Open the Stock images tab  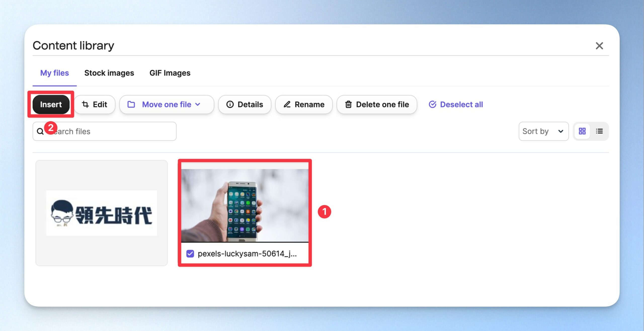coord(109,73)
